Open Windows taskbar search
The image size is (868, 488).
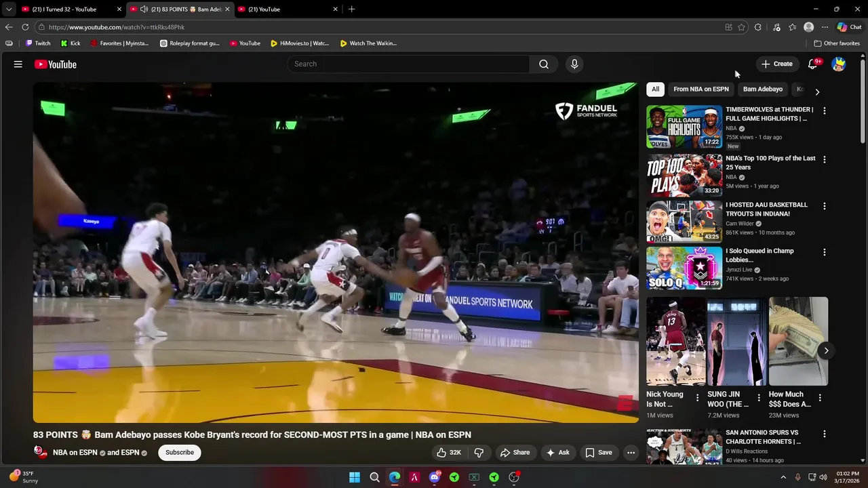(374, 477)
